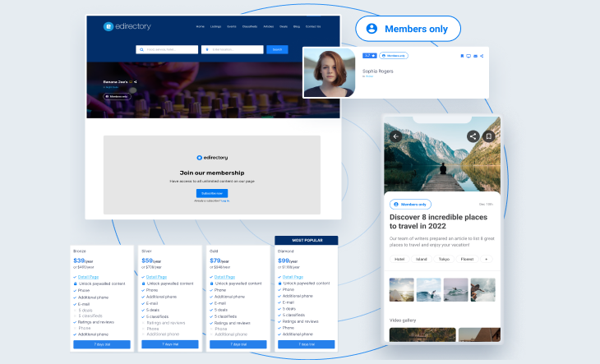Open the second gallery photo of a surfer on a wave
The image size is (600, 364).
(428, 290)
